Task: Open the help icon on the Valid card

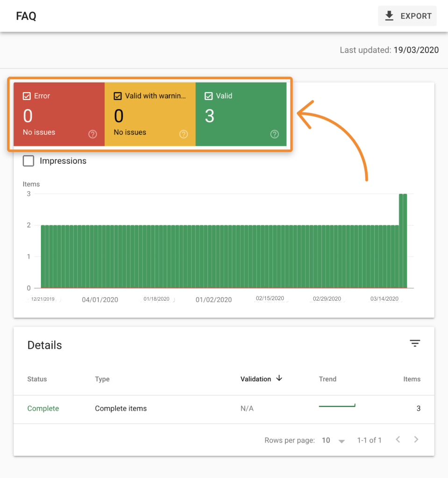Action: tap(275, 134)
